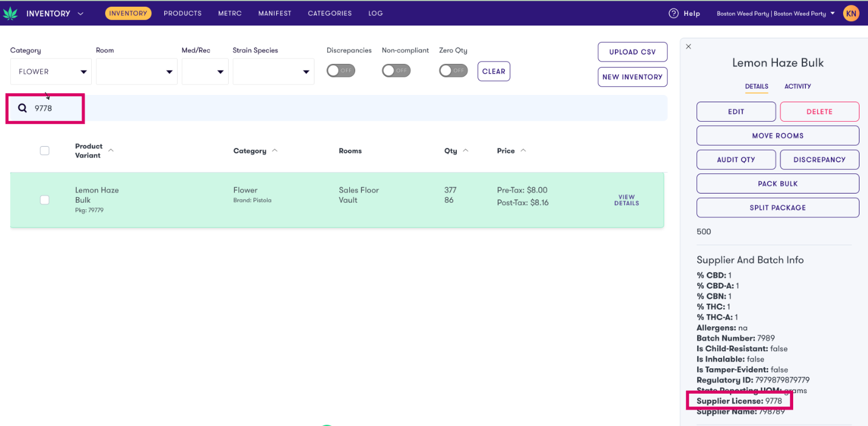The height and width of the screenshot is (426, 868).
Task: Click the Allergens: na line
Action: pos(722,327)
